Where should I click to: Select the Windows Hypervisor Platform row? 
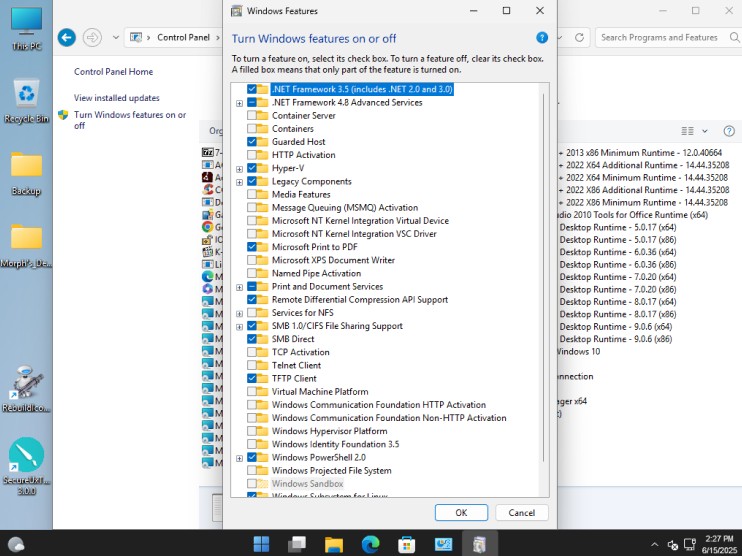coord(329,431)
